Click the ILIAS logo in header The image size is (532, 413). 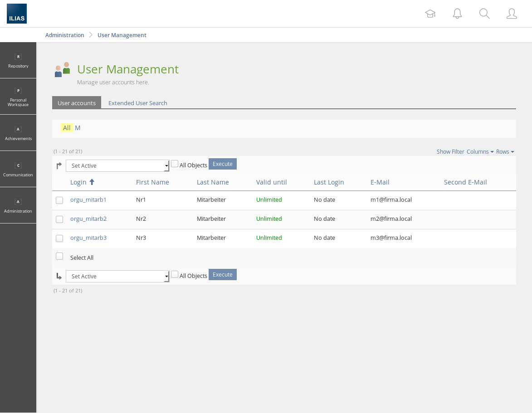[x=17, y=14]
